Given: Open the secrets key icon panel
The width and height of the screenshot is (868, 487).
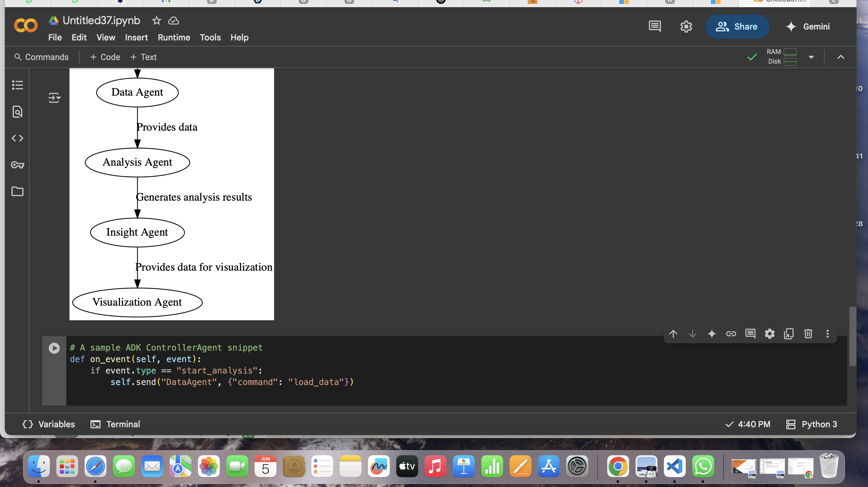Looking at the screenshot, I should (17, 165).
